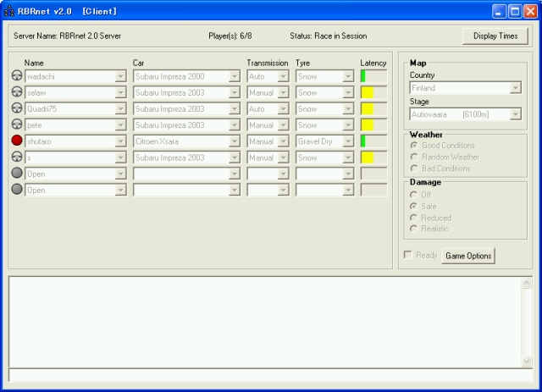Viewport: 542px width, 392px height.
Task: Click the gray icon beside the last Open slot
Action: [x=16, y=190]
